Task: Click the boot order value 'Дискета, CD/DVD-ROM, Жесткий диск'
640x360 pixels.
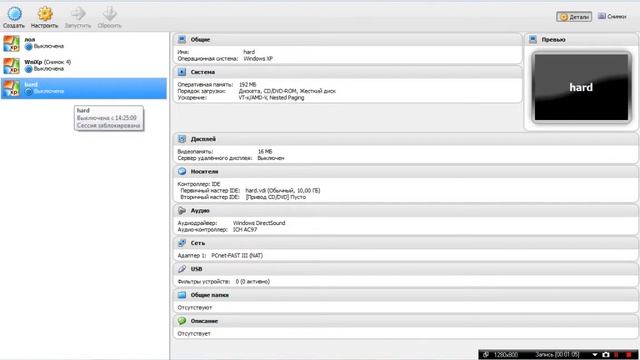Action: point(287,91)
